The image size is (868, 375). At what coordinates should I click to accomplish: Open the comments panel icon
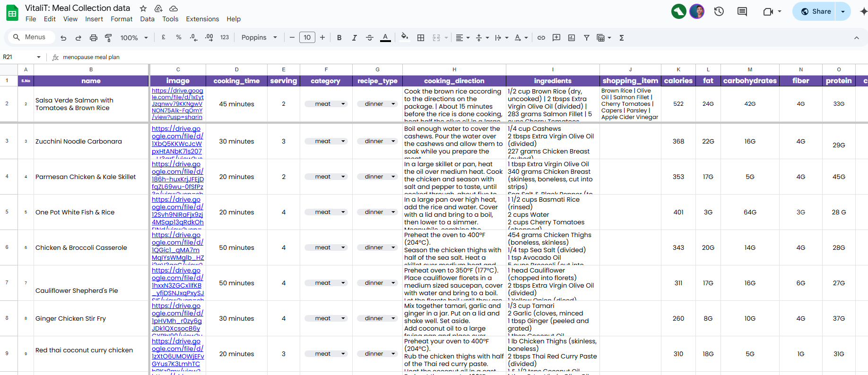pyautogui.click(x=742, y=11)
